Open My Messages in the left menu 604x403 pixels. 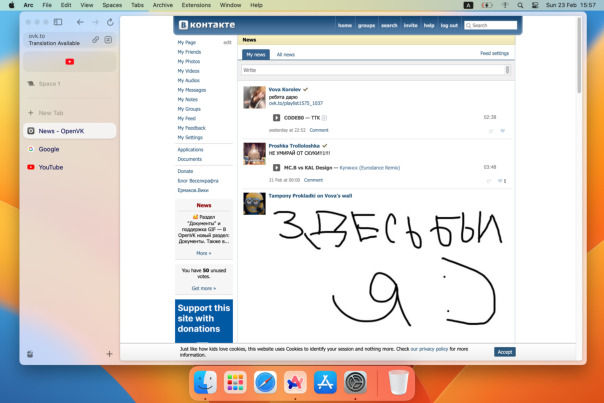click(192, 90)
